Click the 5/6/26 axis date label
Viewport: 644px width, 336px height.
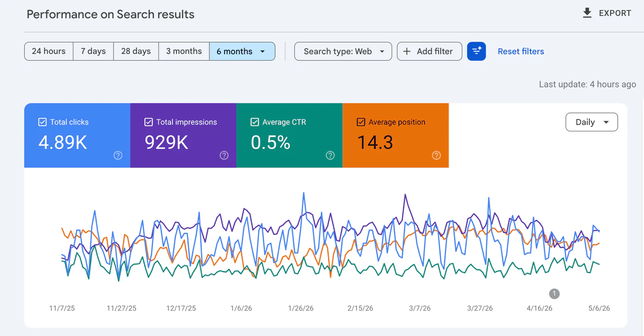coord(599,308)
